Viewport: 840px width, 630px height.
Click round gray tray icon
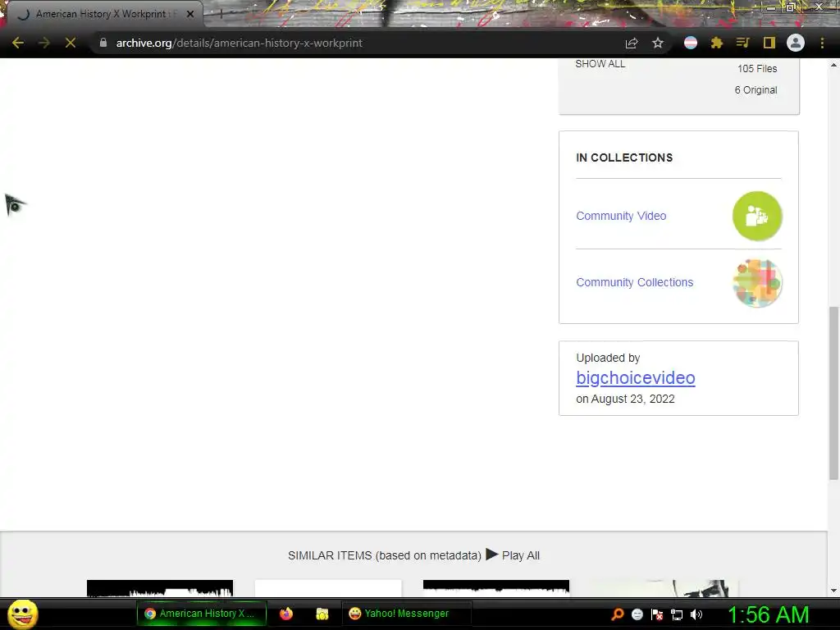pyautogui.click(x=637, y=614)
